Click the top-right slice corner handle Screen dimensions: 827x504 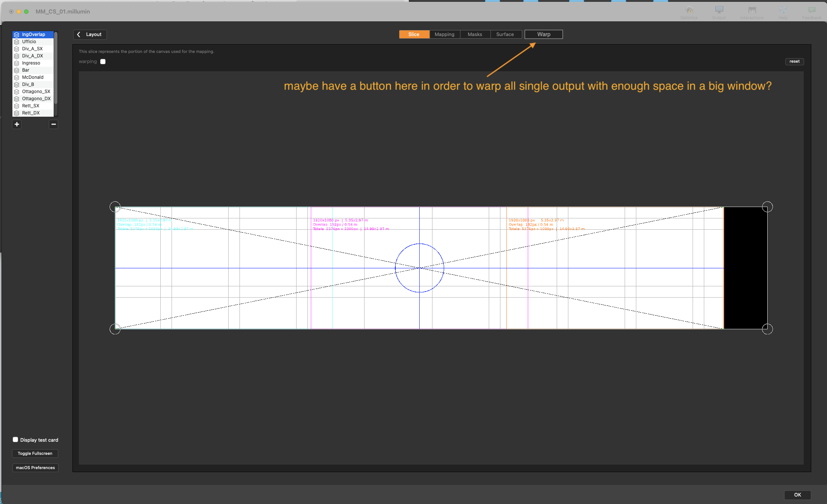tap(767, 207)
